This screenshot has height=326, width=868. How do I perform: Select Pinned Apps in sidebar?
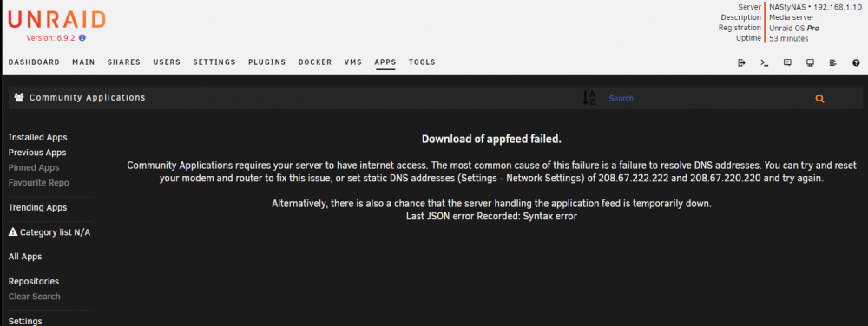(x=34, y=167)
